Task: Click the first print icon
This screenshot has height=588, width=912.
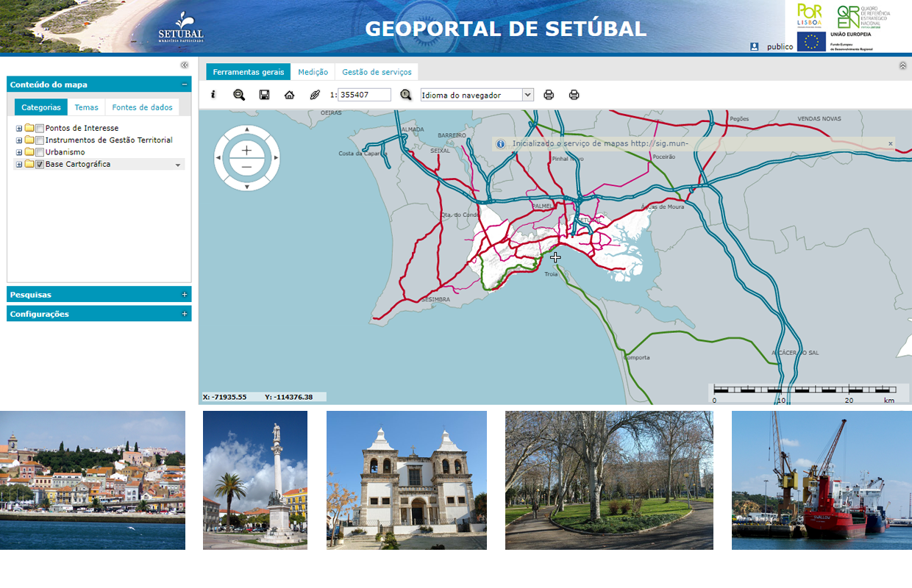Action: tap(549, 94)
